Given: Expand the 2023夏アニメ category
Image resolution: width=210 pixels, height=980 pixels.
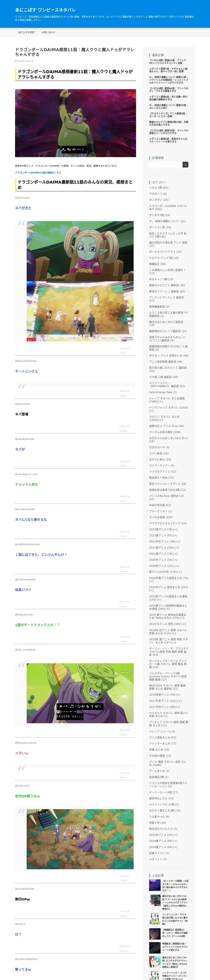Looking at the screenshot, I should tap(175, 529).
